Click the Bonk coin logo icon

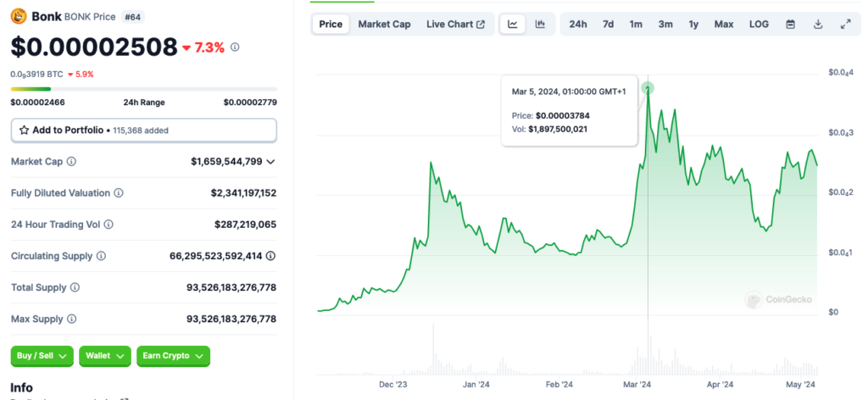point(18,15)
